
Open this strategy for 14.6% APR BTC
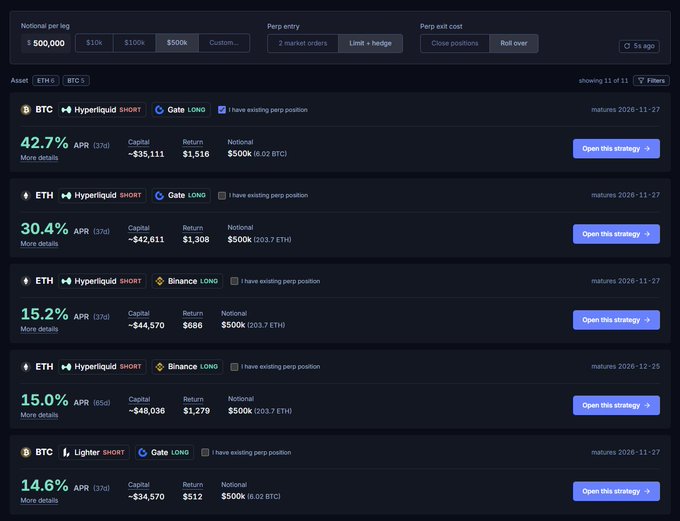[616, 492]
